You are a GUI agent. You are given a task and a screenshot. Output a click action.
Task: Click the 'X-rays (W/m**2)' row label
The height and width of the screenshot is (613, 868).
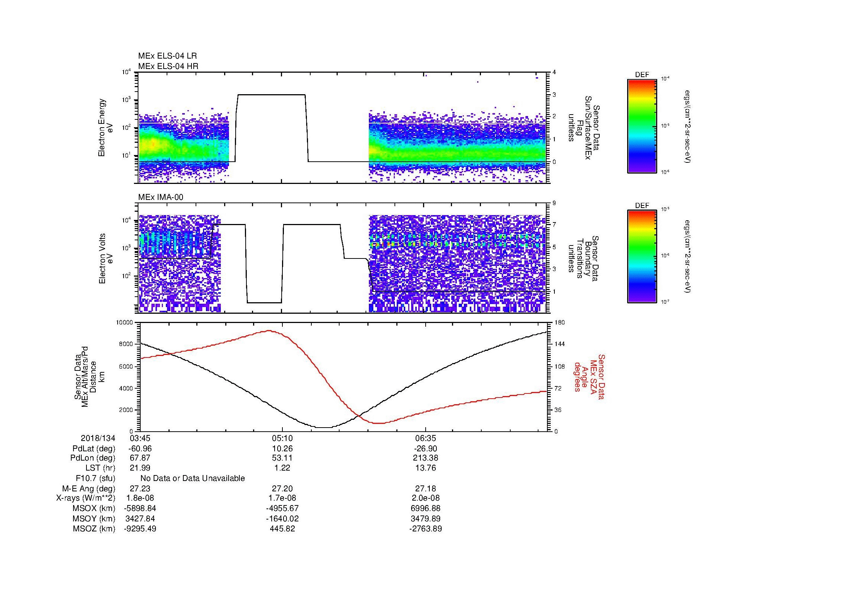[x=85, y=498]
